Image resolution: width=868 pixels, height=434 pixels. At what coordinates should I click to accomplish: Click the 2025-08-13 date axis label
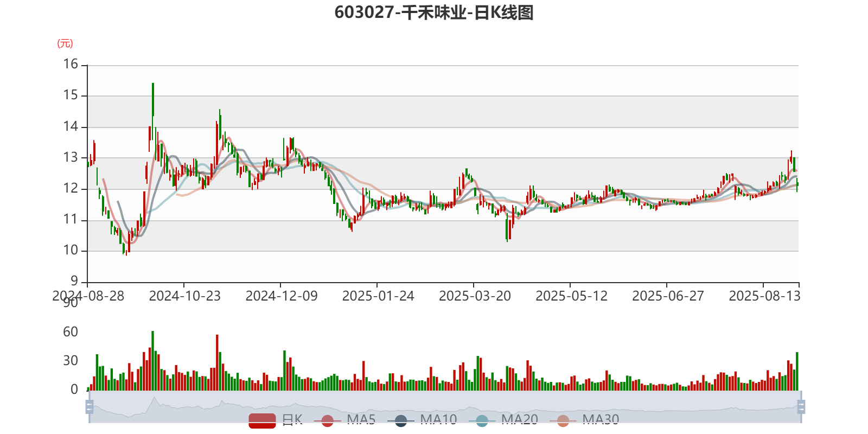tap(764, 296)
